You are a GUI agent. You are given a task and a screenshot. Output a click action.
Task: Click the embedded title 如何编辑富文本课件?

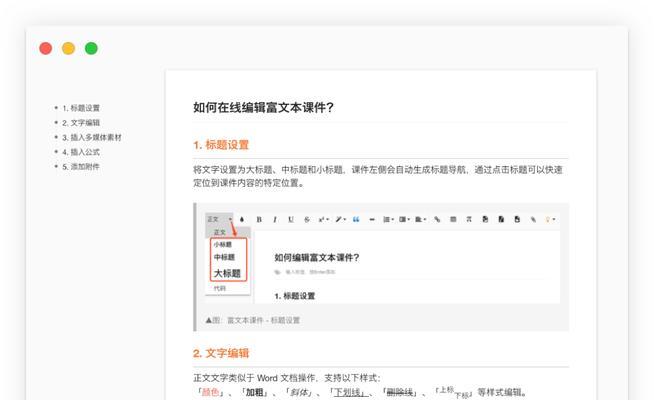coord(317,258)
